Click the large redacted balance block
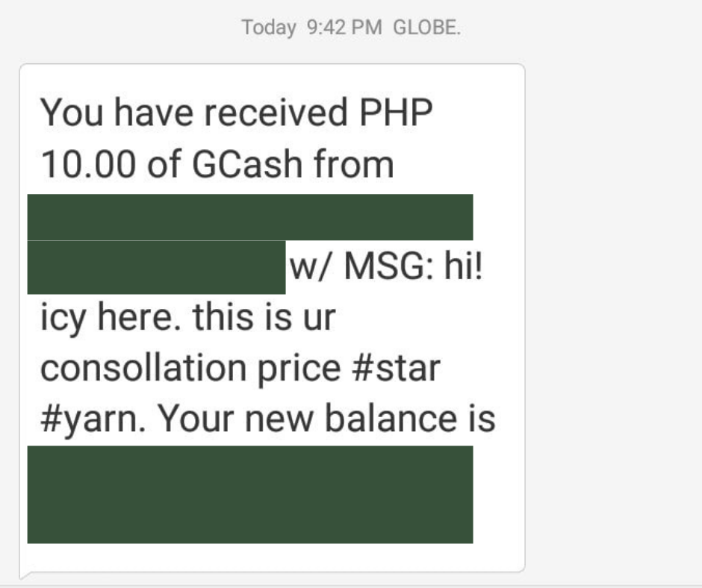Viewport: 702px width, 588px height. click(250, 495)
